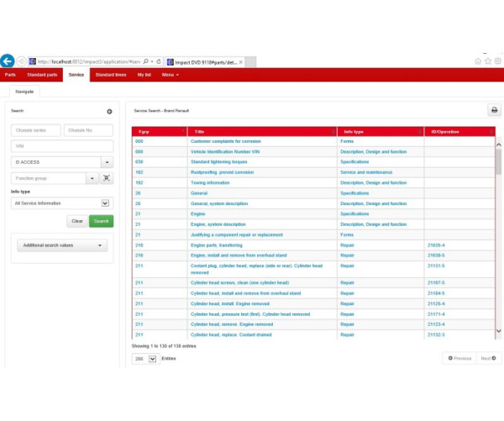Open the All Service Information dropdown
The width and height of the screenshot is (504, 421).
click(105, 203)
